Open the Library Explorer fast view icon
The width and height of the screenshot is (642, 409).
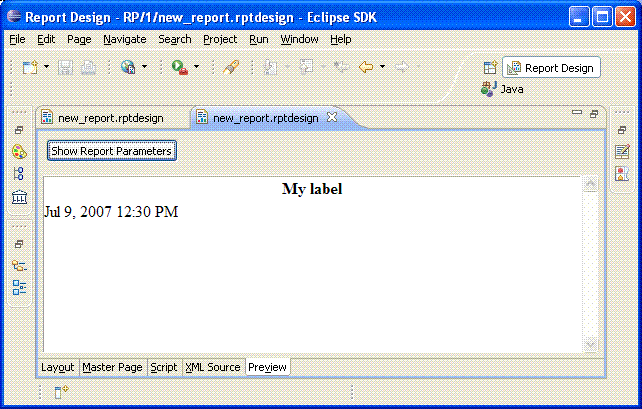click(19, 197)
